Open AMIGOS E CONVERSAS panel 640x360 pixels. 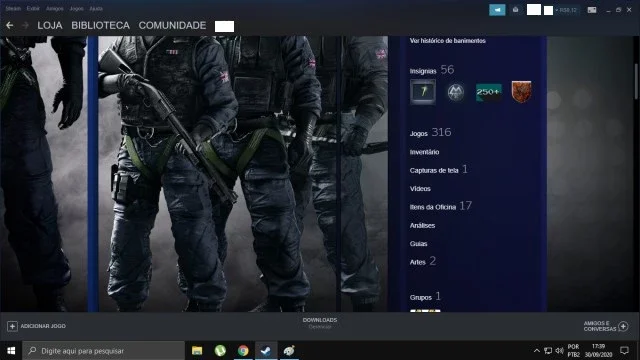[600, 326]
